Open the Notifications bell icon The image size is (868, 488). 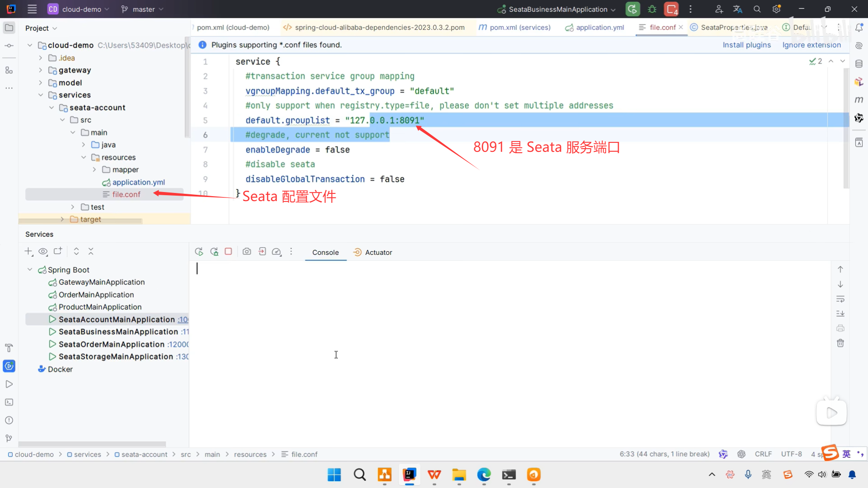pos(859,28)
